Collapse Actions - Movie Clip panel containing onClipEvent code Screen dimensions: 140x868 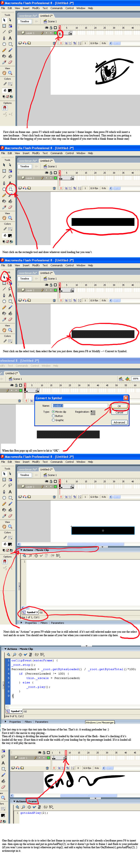tap(5, 649)
